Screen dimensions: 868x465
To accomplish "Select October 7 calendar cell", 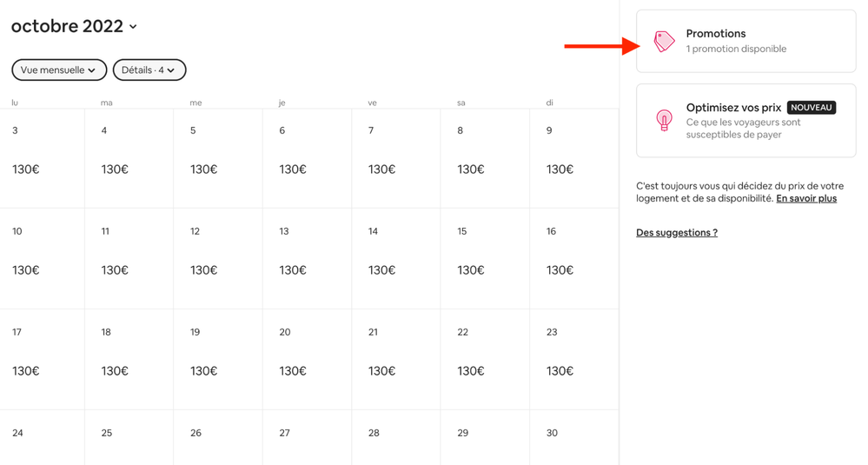I will [396, 158].
